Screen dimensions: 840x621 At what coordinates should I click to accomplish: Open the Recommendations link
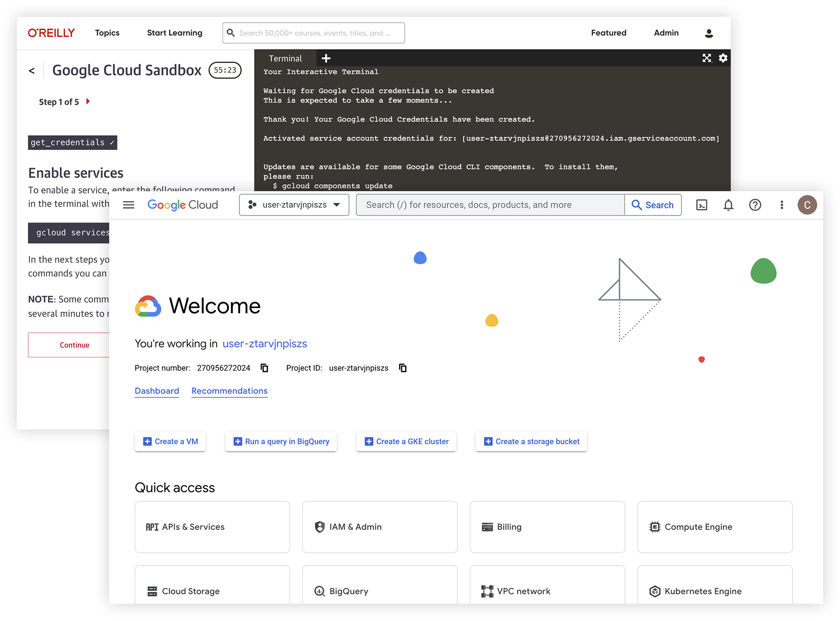229,391
